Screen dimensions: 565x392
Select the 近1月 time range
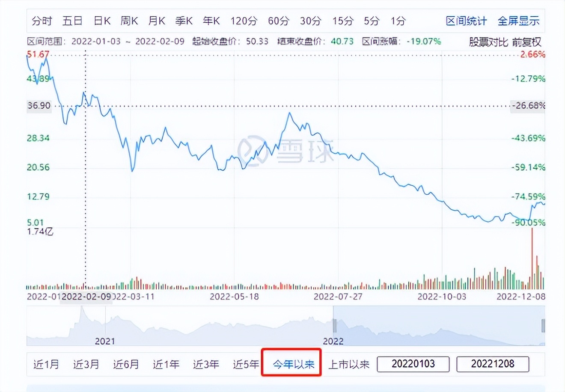tap(46, 364)
